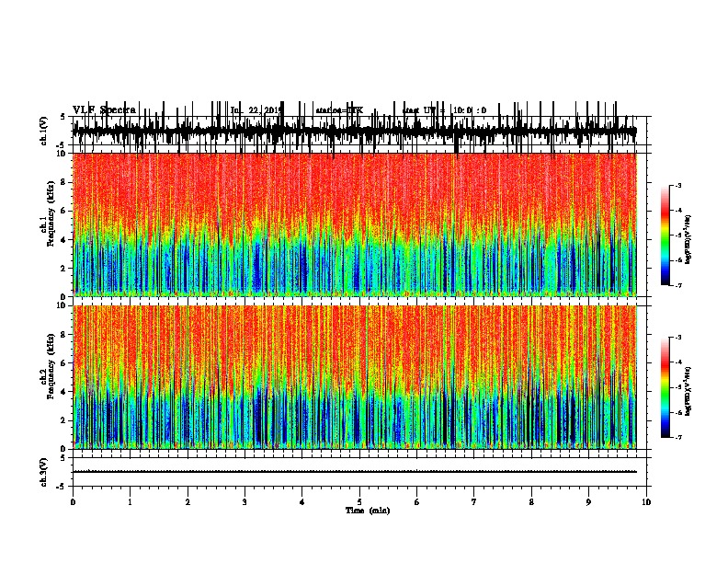Click the 'VLF Spectra' plot title

pos(104,110)
